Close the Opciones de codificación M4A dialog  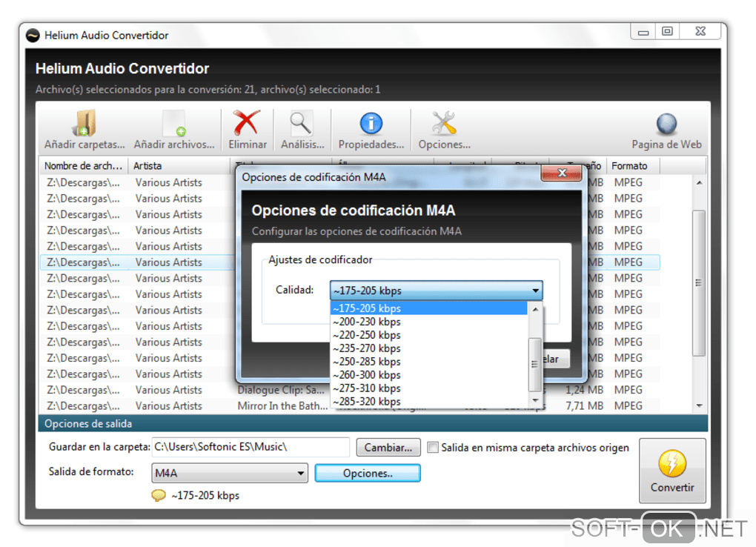[x=562, y=173]
